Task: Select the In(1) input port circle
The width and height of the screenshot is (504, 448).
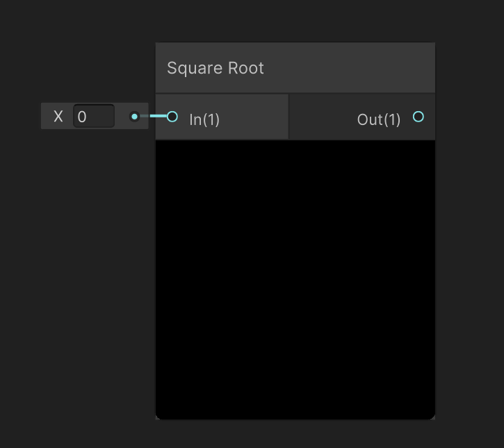Action: (x=172, y=117)
